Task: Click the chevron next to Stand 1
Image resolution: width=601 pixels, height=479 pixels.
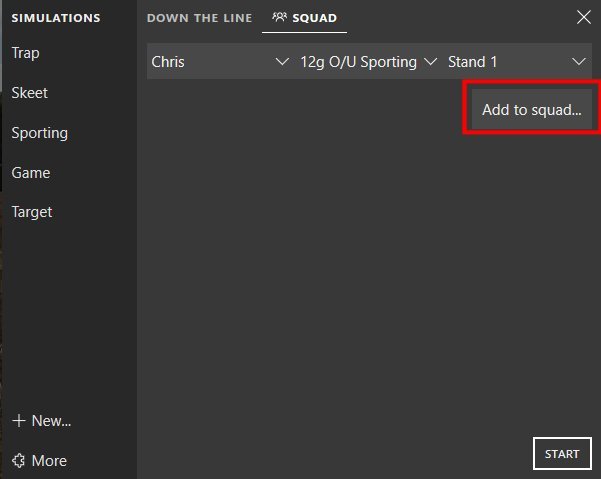Action: (x=579, y=62)
